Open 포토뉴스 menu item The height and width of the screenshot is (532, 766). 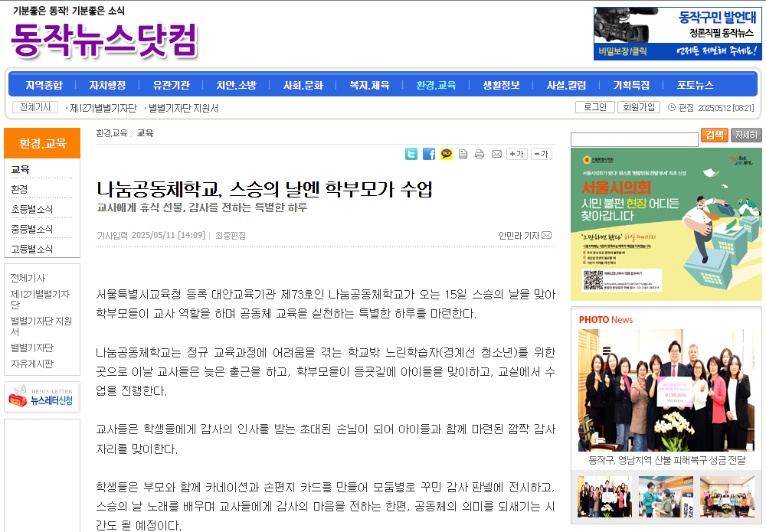[695, 85]
